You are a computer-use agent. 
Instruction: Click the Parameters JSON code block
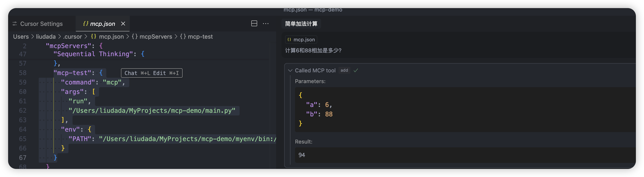(x=465, y=109)
